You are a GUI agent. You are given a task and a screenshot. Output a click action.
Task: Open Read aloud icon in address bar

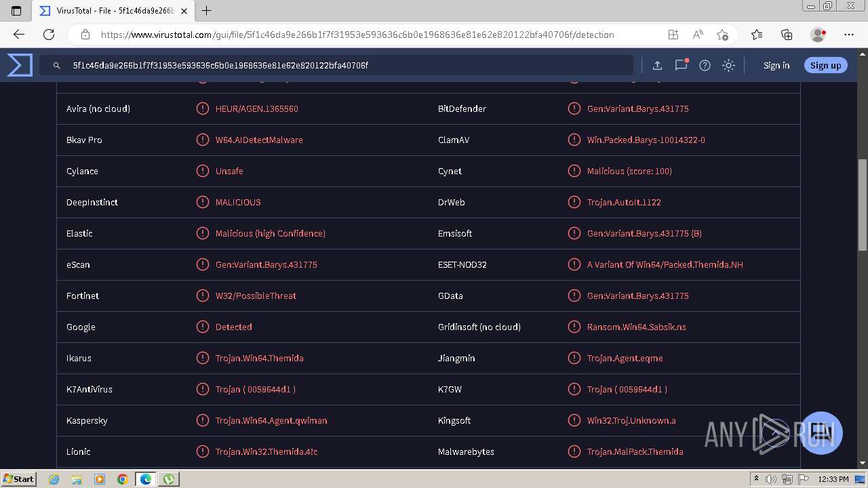[697, 35]
